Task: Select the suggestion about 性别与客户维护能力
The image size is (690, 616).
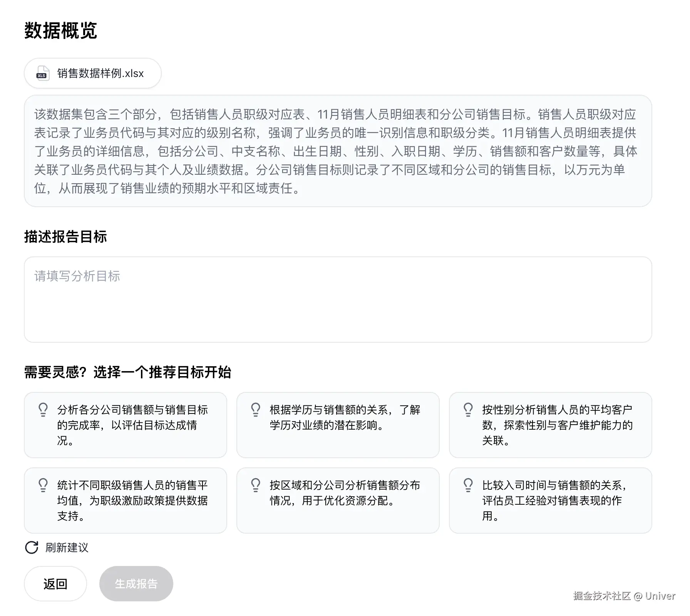Action: tap(550, 425)
